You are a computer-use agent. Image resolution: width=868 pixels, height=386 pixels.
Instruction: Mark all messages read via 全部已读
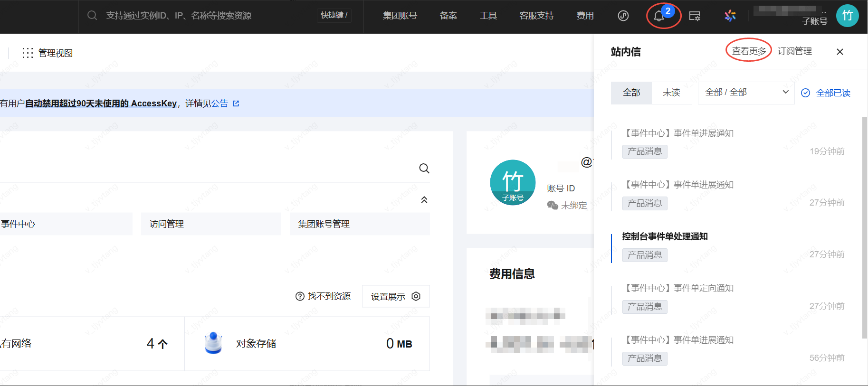click(826, 93)
